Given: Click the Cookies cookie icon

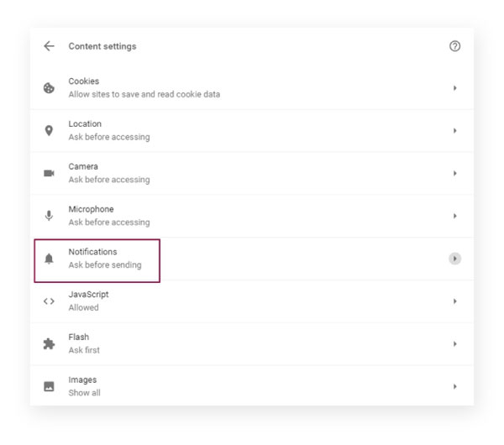Looking at the screenshot, I should [x=49, y=87].
